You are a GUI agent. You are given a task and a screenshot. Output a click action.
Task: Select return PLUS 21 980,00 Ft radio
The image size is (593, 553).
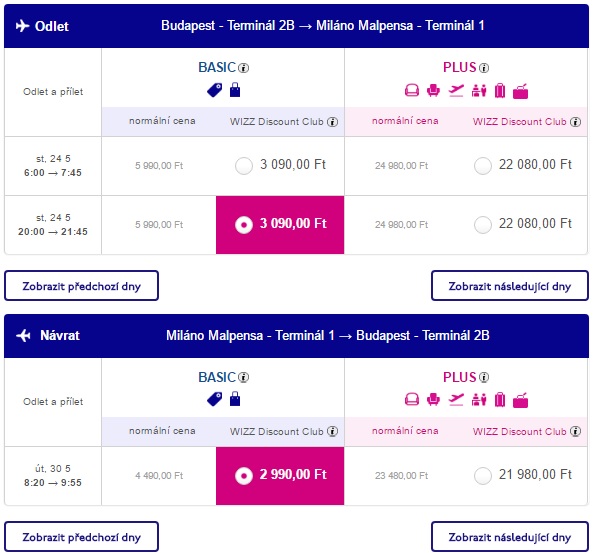(x=483, y=475)
